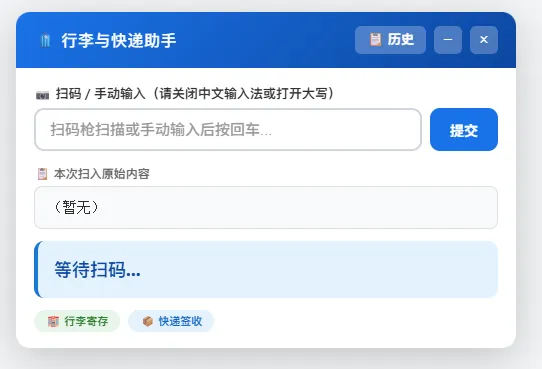Viewport: 542px width, 369px height.
Task: Close the assistant widget
Action: click(484, 40)
